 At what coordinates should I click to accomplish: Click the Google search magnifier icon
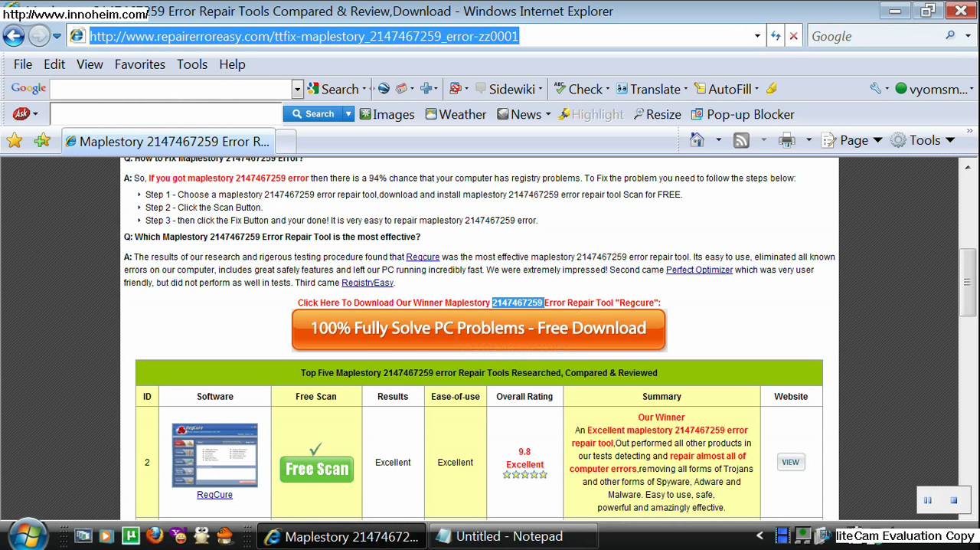[950, 36]
